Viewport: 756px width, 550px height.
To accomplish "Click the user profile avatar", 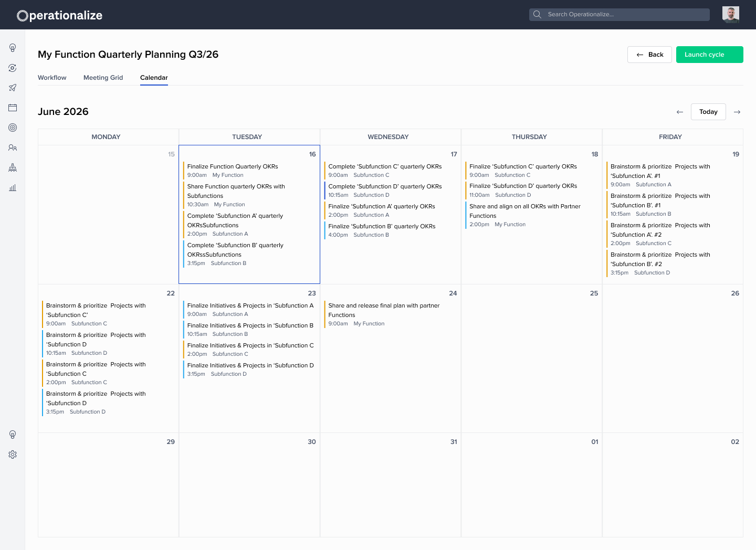I will [x=731, y=15].
